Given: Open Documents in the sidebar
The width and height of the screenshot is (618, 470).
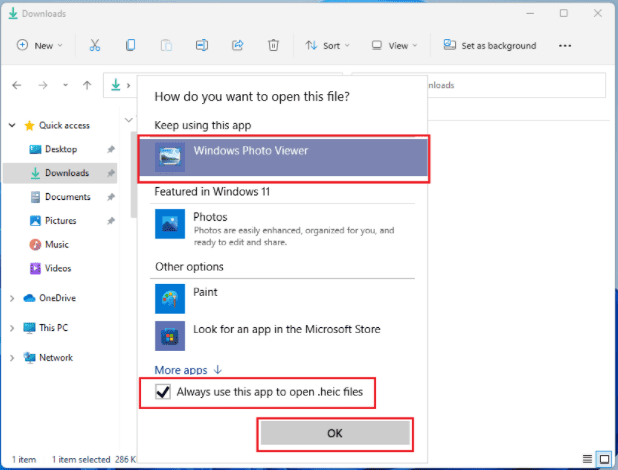Looking at the screenshot, I should [60, 197].
